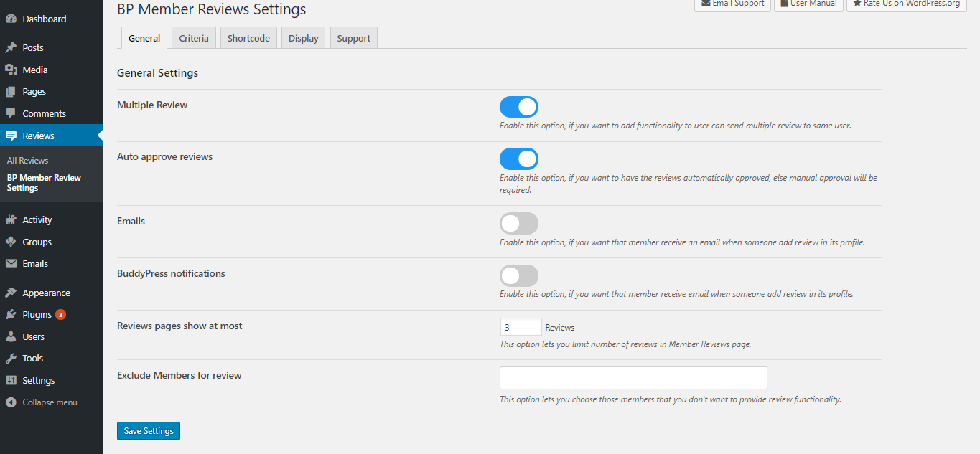This screenshot has width=980, height=454.
Task: Open the Groups menu label
Action: point(37,242)
